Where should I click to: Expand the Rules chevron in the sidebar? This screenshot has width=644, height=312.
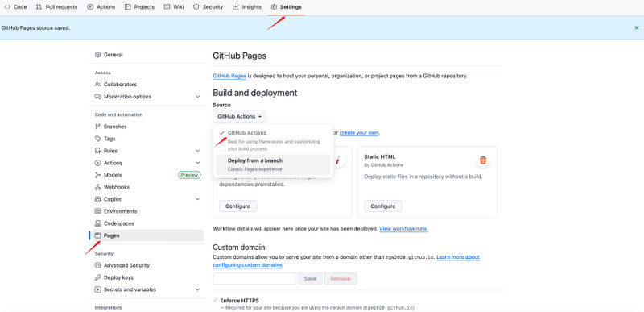pos(197,151)
